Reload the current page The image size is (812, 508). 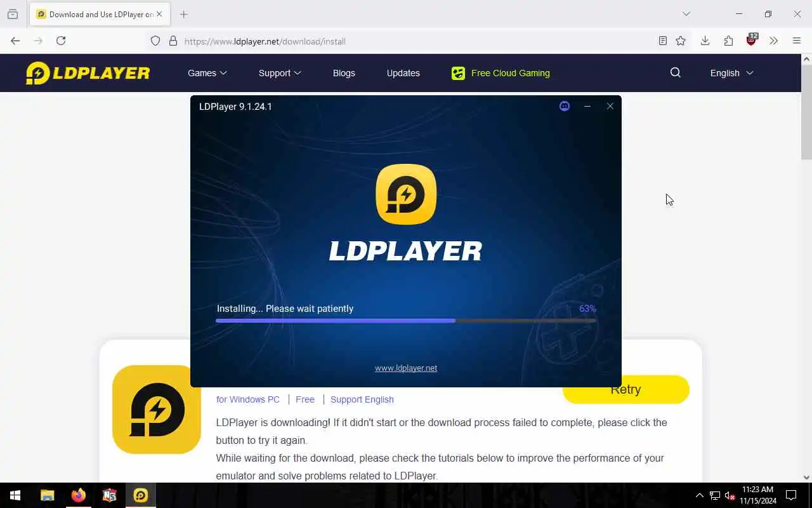pos(61,41)
